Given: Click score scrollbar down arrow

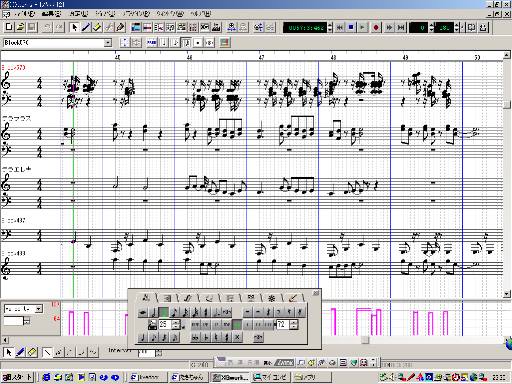Looking at the screenshot, I should (x=507, y=294).
